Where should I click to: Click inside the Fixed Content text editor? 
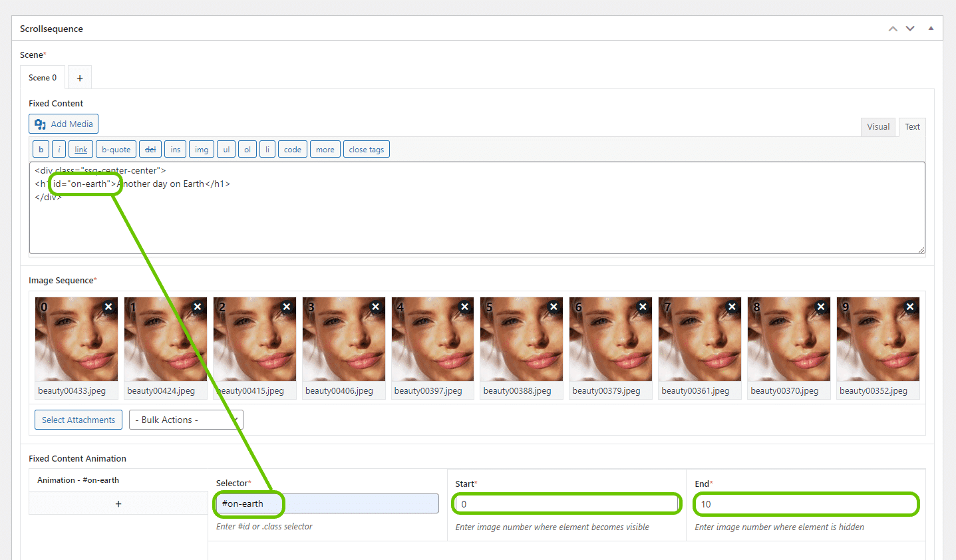[477, 208]
